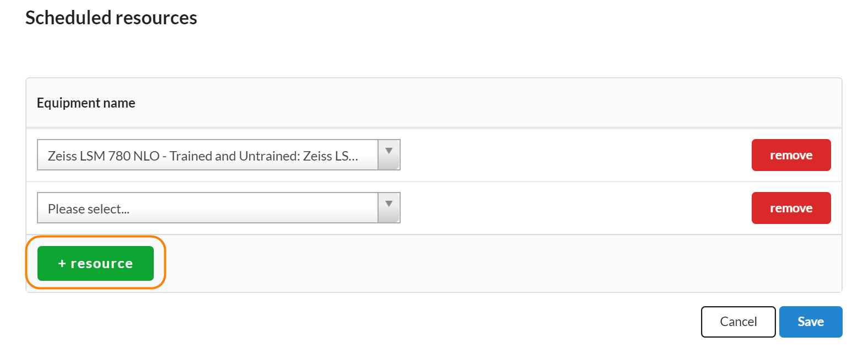Add a new resource with '+ resource'
Image resolution: width=868 pixels, height=363 pixels.
click(95, 264)
